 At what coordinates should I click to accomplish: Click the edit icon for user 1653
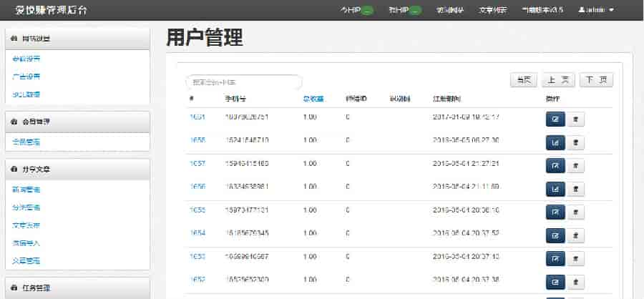[x=555, y=258]
